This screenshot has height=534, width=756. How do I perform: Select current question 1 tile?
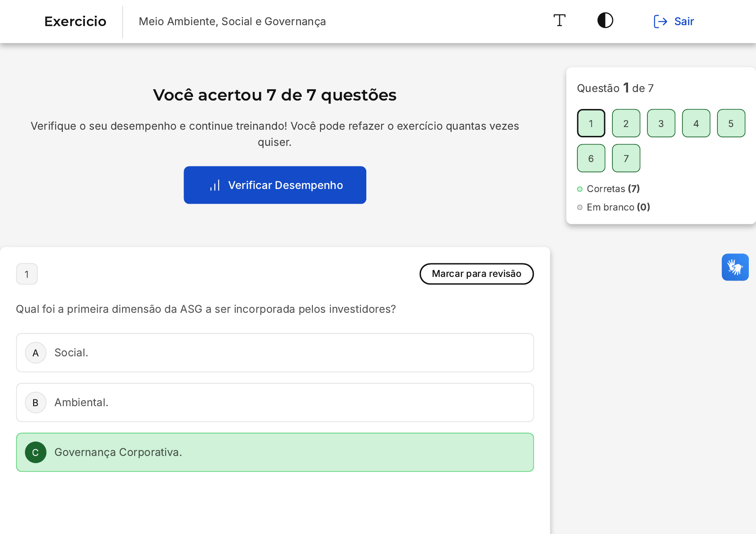tap(591, 123)
